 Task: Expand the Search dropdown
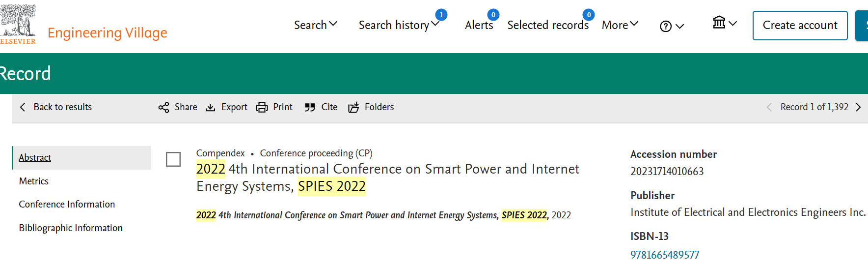click(315, 25)
